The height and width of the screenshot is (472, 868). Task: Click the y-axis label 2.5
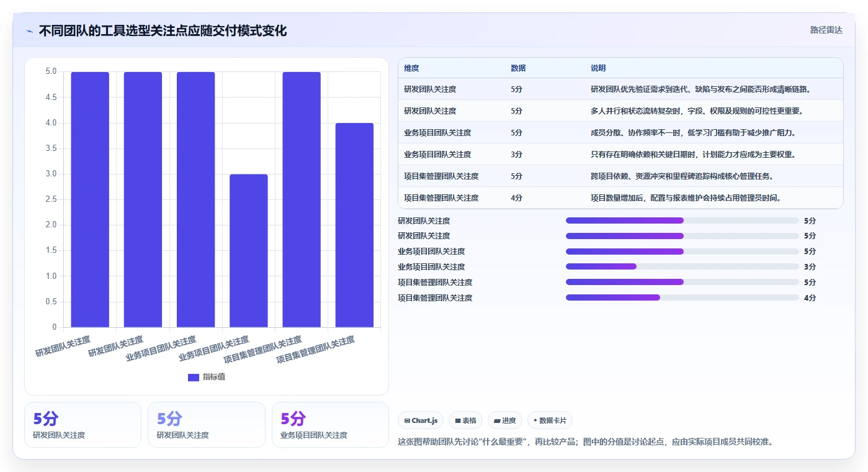pos(51,199)
